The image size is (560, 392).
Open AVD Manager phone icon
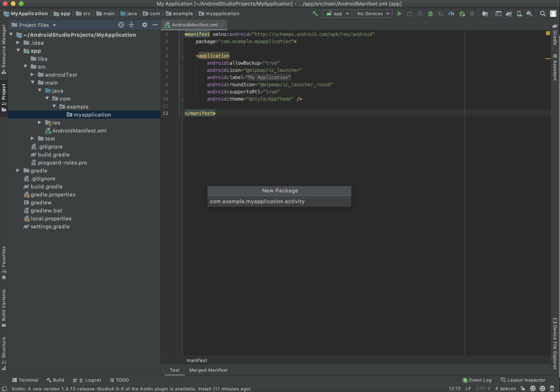(x=519, y=14)
